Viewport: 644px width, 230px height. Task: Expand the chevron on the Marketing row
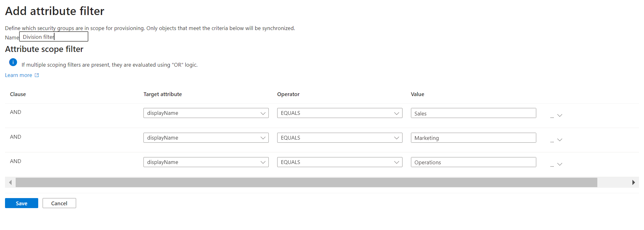pyautogui.click(x=560, y=140)
